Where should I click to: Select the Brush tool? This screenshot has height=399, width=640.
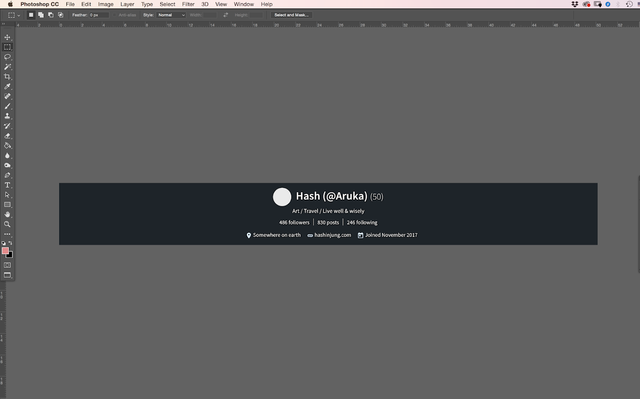tap(7, 106)
